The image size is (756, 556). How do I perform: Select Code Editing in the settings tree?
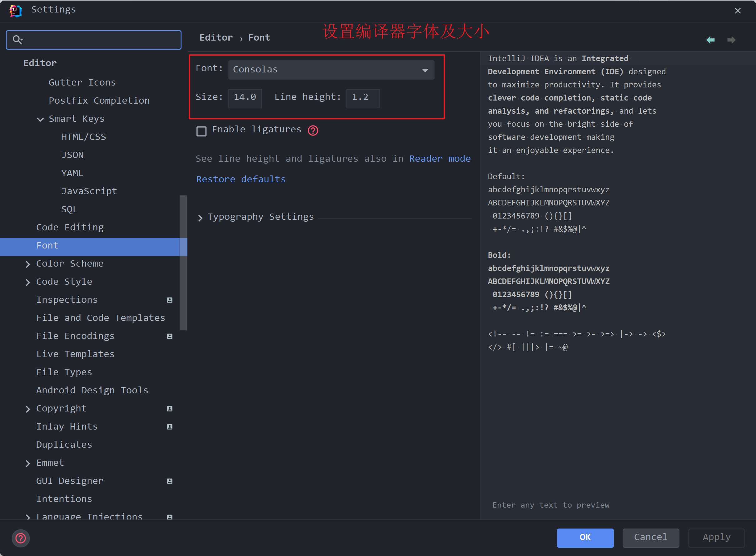70,228
